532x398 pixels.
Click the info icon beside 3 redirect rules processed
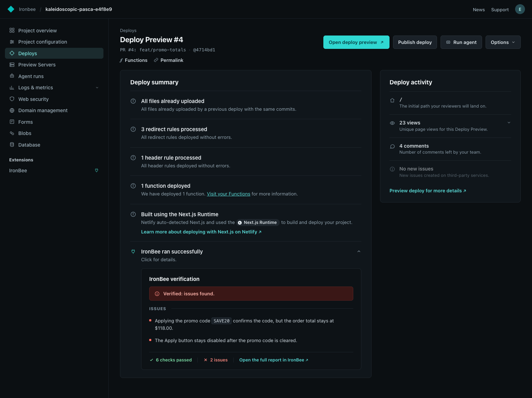point(133,129)
